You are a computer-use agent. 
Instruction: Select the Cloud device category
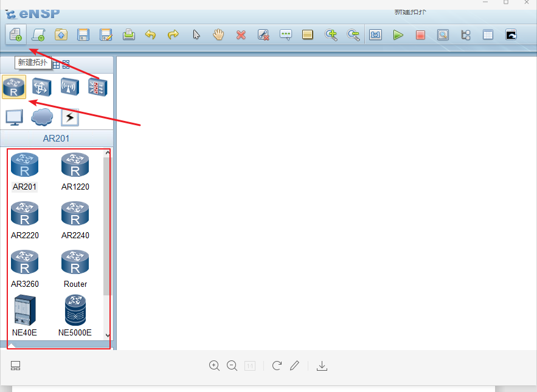(x=42, y=117)
